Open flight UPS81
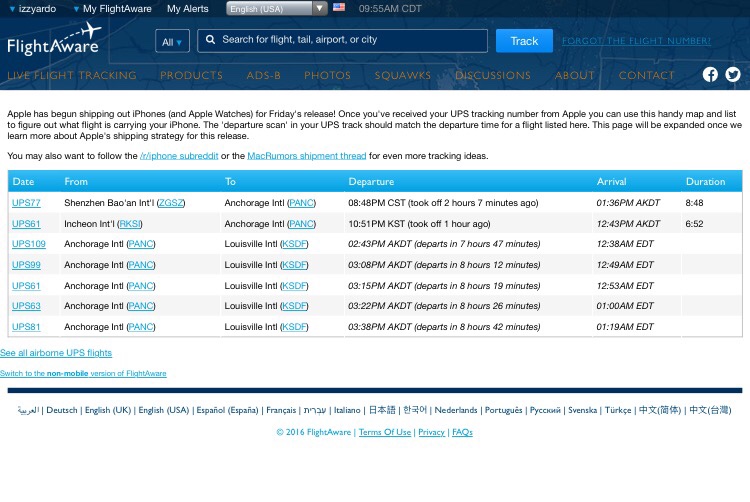This screenshot has height=502, width=750. click(x=26, y=327)
